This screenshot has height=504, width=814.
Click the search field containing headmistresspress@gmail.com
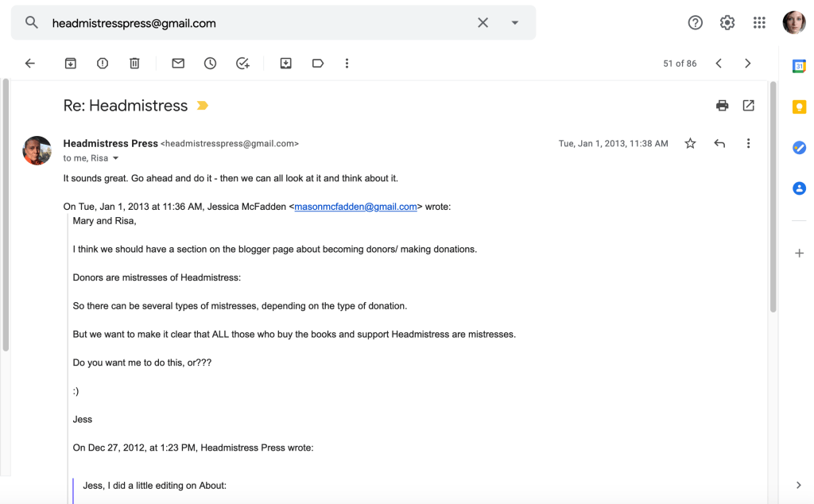(254, 23)
